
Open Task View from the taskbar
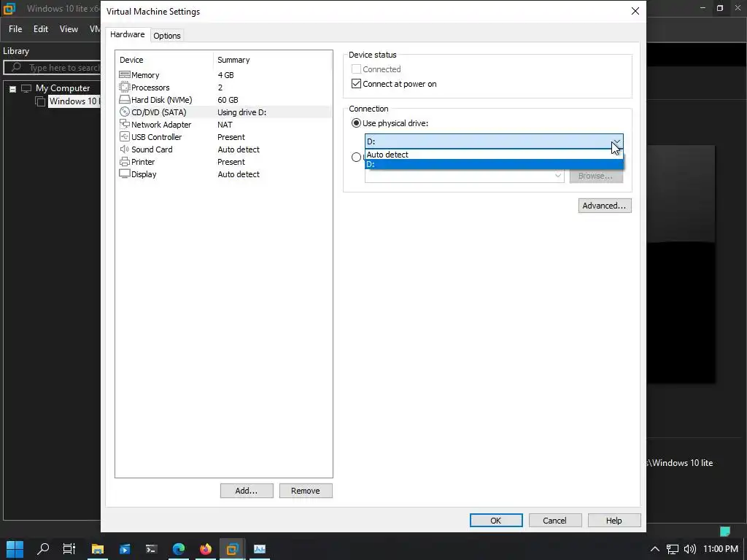(69, 548)
